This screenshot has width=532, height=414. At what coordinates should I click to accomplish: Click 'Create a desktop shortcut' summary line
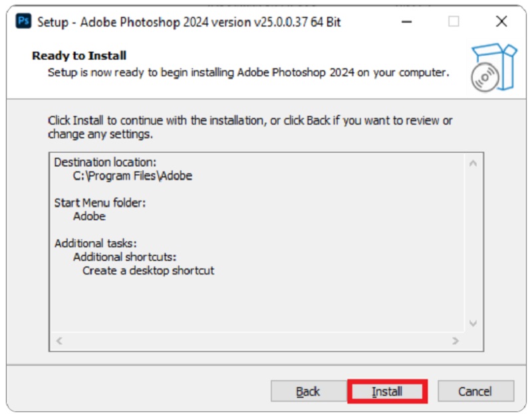coord(148,270)
